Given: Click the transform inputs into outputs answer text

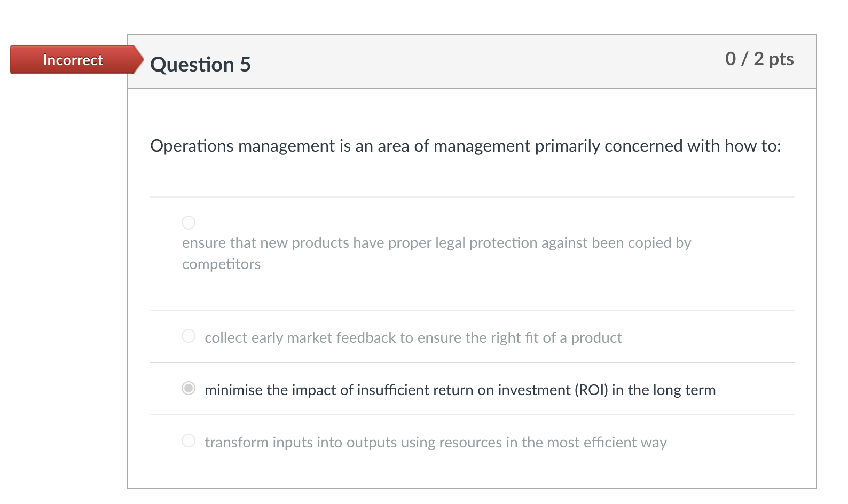Looking at the screenshot, I should (435, 443).
